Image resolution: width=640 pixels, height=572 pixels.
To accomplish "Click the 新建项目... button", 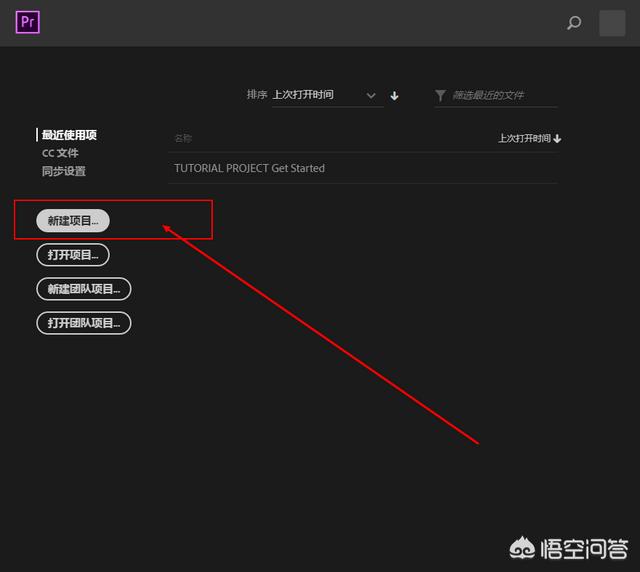I will [73, 221].
